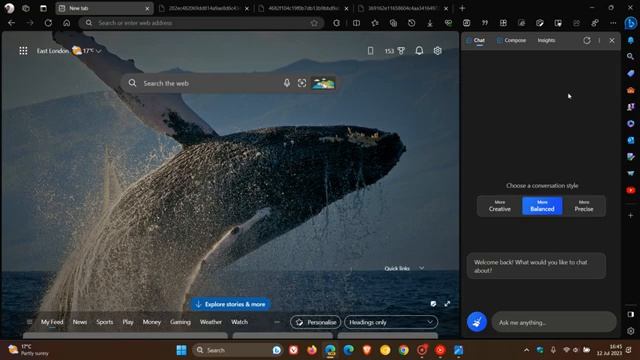Open the Sports feed tab

click(x=104, y=322)
